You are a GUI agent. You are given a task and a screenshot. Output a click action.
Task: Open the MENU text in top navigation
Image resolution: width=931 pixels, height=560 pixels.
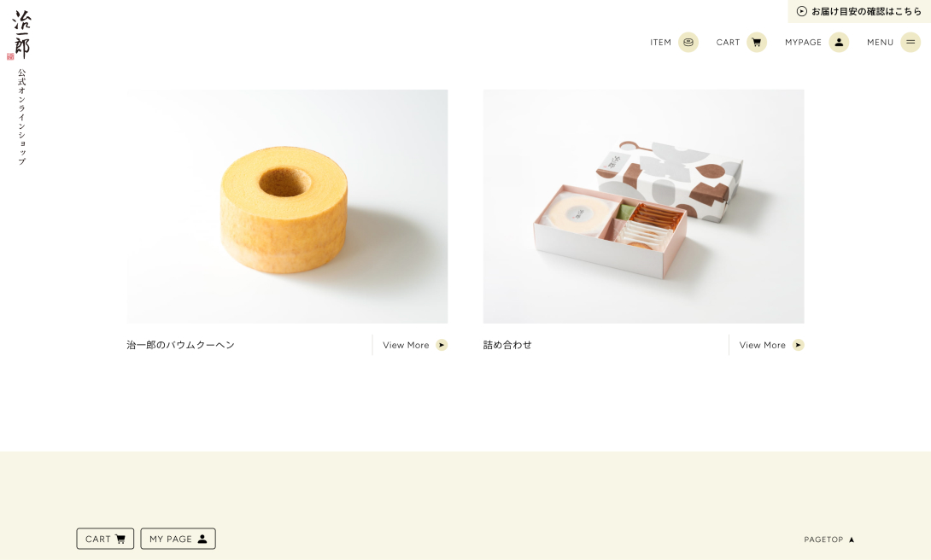click(x=880, y=42)
